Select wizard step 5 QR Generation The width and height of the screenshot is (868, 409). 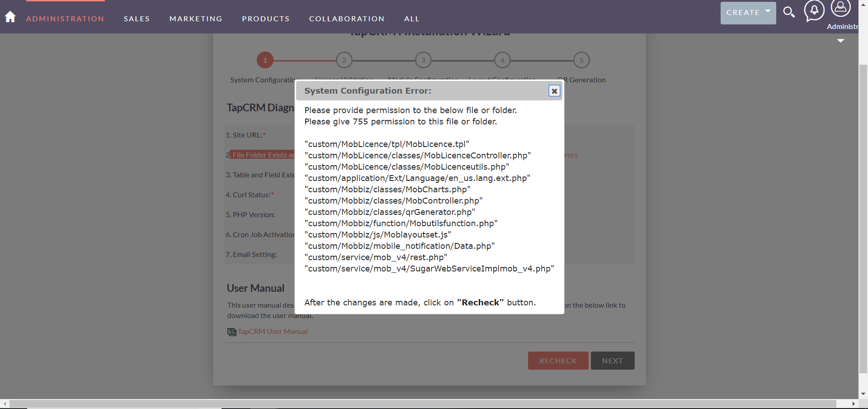click(x=581, y=60)
